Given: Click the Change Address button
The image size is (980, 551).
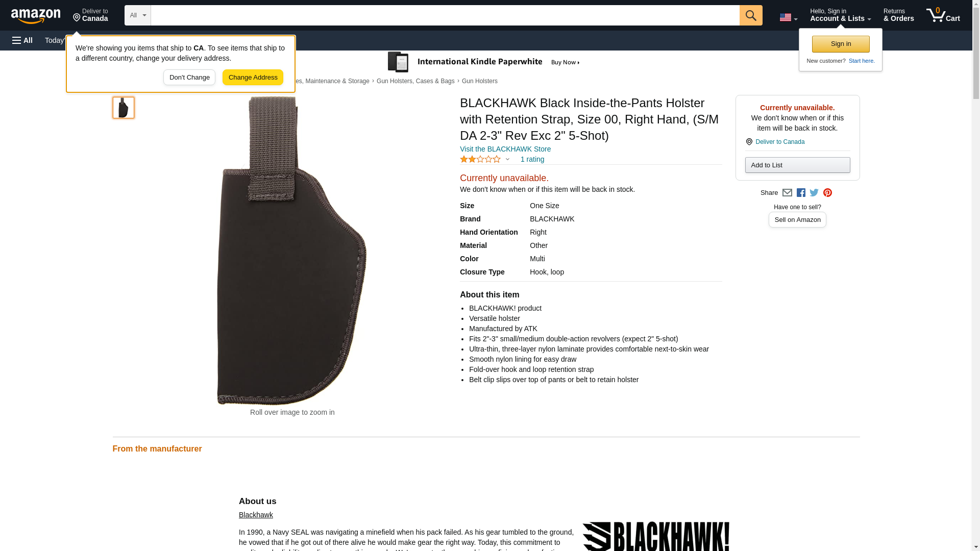Looking at the screenshot, I should (x=253, y=78).
